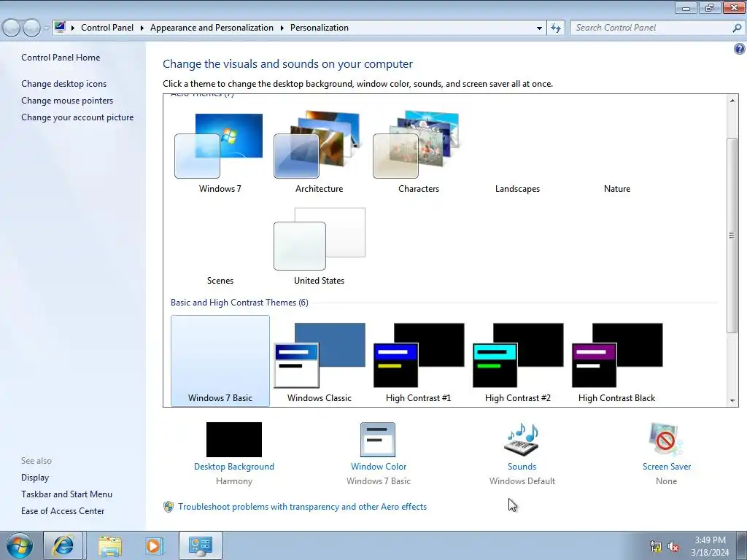Click Control Panel in the address breadcrumb
The height and width of the screenshot is (560, 747).
pos(107,28)
